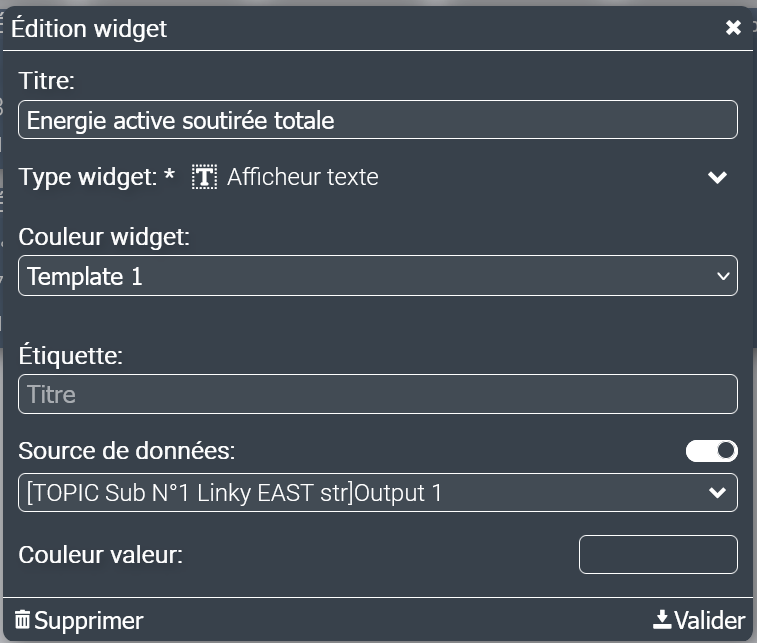Focus the Étiquette input field
757x643 pixels.
coord(378,394)
